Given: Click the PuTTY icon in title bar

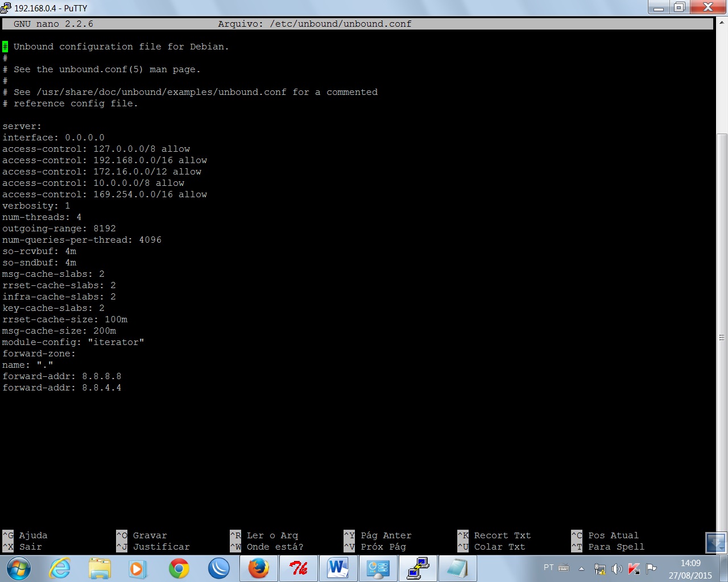Looking at the screenshot, I should pyautogui.click(x=6, y=7).
